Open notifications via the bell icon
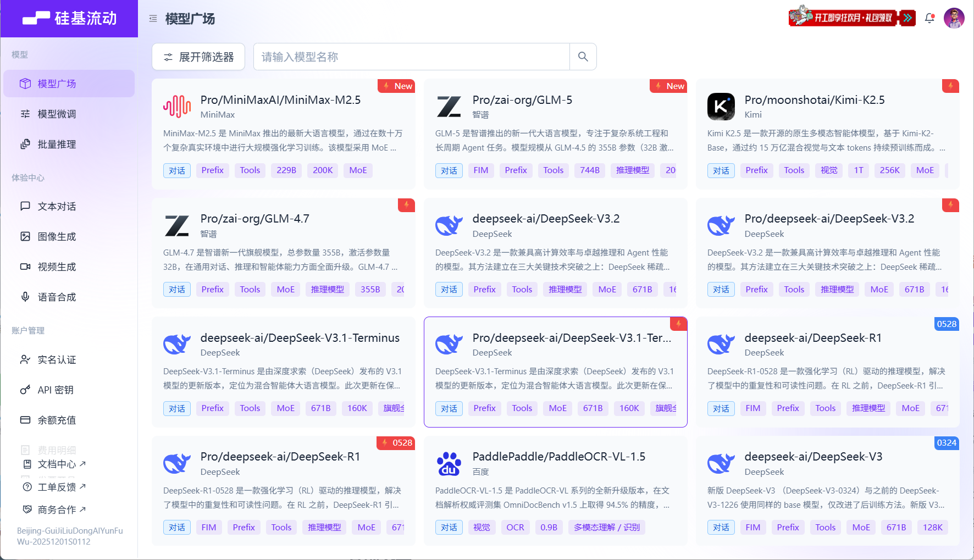Image resolution: width=974 pixels, height=560 pixels. pyautogui.click(x=929, y=18)
